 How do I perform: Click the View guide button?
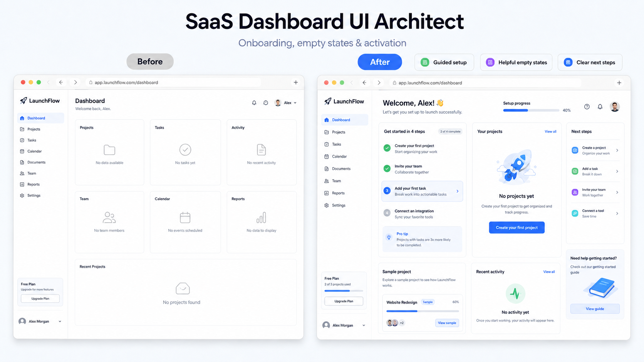pyautogui.click(x=595, y=309)
